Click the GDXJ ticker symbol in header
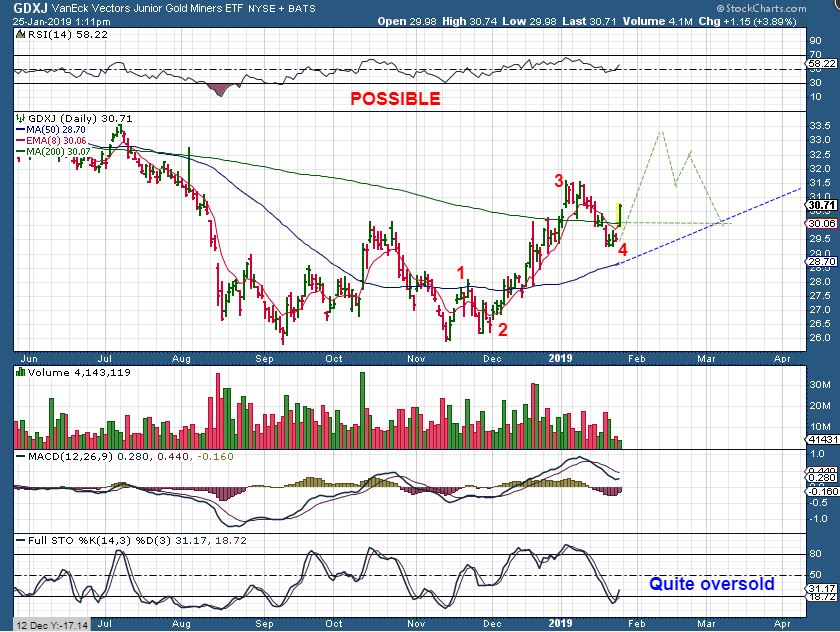Image resolution: width=840 pixels, height=632 pixels. (30, 8)
